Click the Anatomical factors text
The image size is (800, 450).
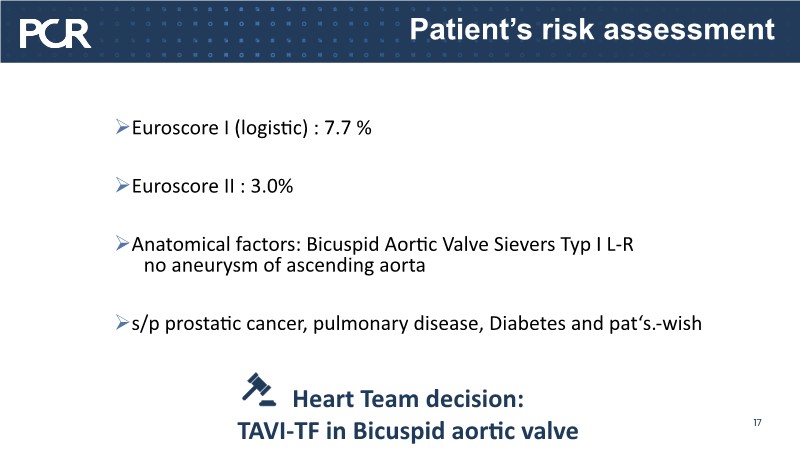tap(215, 244)
